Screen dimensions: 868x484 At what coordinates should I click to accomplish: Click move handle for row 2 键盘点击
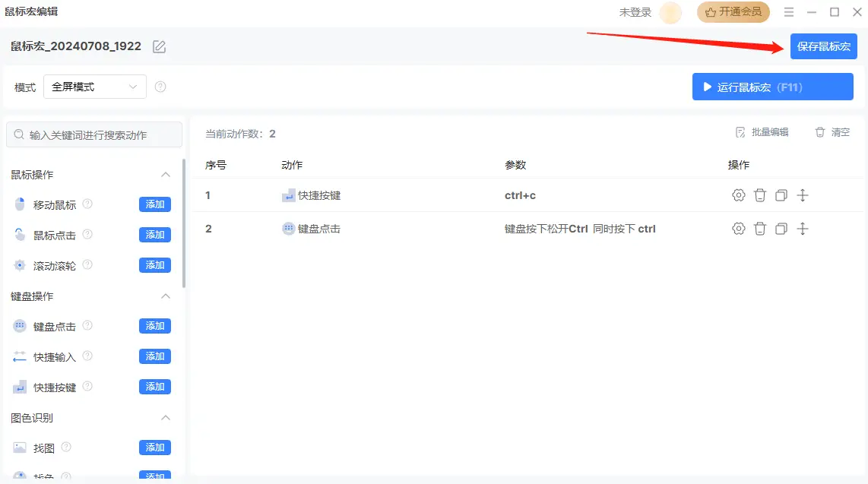click(802, 229)
